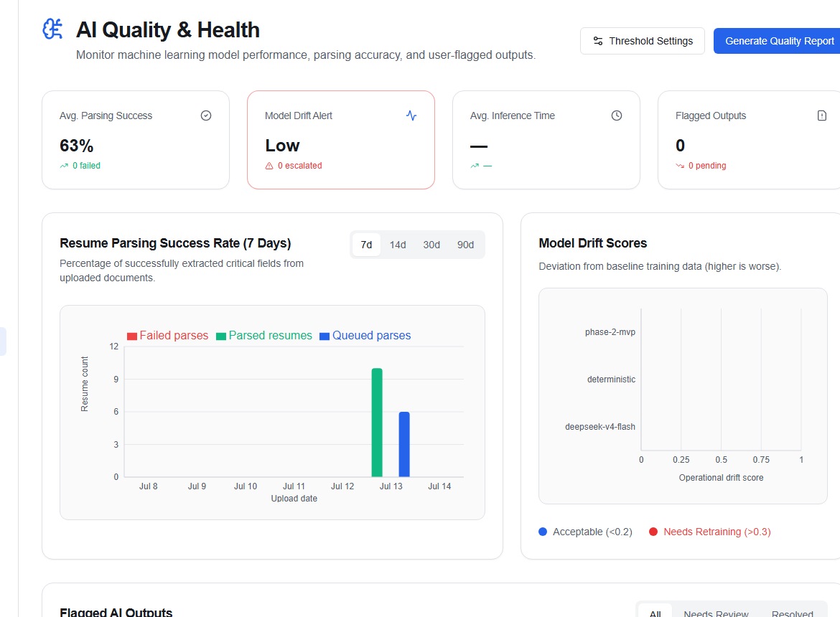Click the warning triangle next to 0 escalated
Screen dimensions: 840x617
pyautogui.click(x=269, y=166)
